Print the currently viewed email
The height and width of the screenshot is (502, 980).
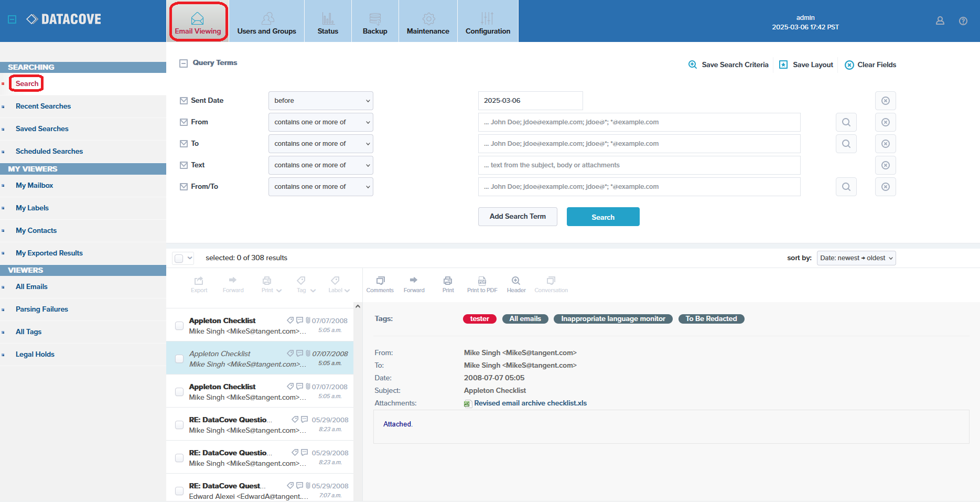click(448, 284)
